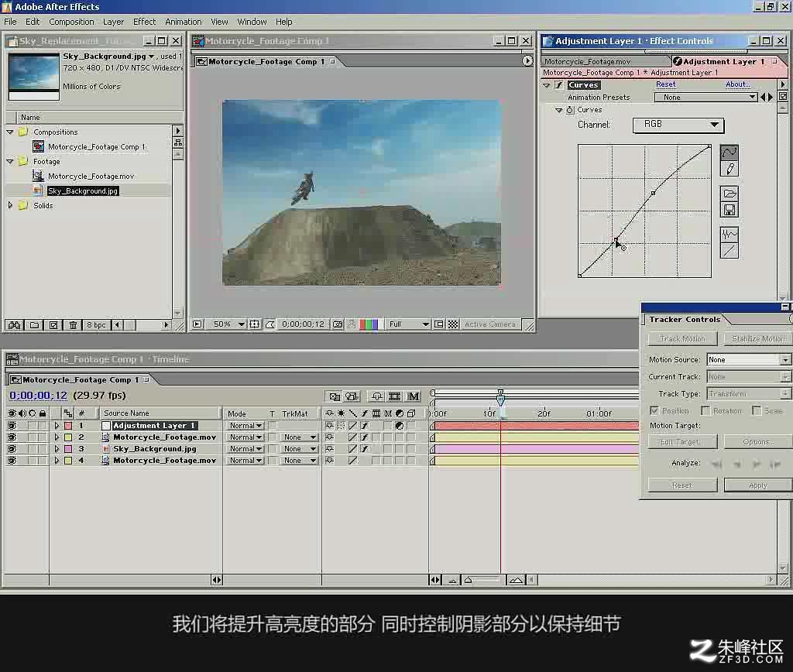Open the Layer menu
This screenshot has height=672, width=793.
[113, 22]
